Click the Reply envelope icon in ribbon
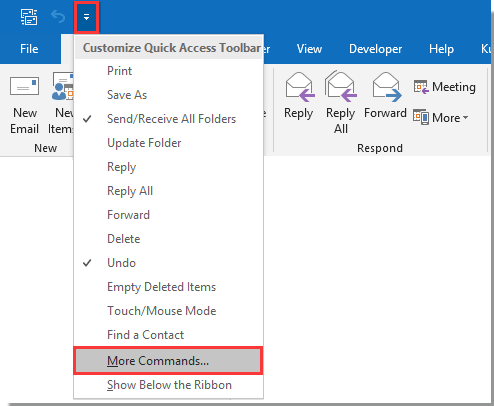 click(x=299, y=87)
